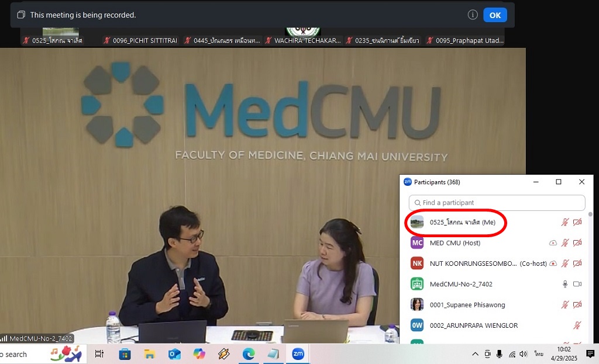Select the 0001_Supanee Phisawong participant row
Image resolution: width=599 pixels, height=364 pixels.
[496, 304]
